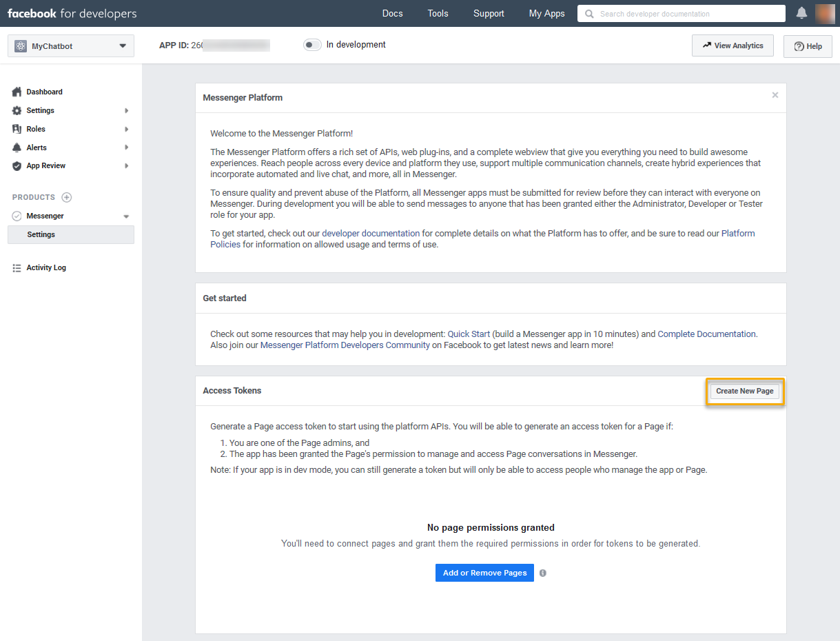The height and width of the screenshot is (641, 840).
Task: Click the Messenger product label in sidebar
Action: (x=45, y=216)
